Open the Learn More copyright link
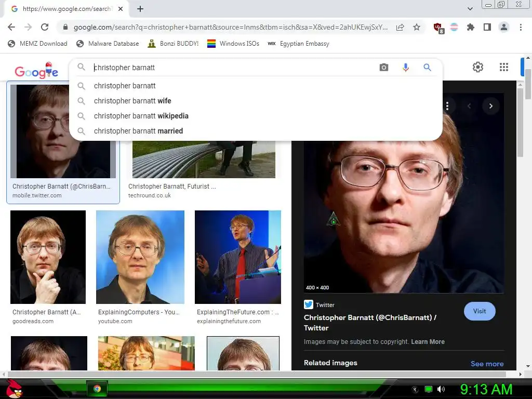This screenshot has width=532, height=399. pos(428,342)
